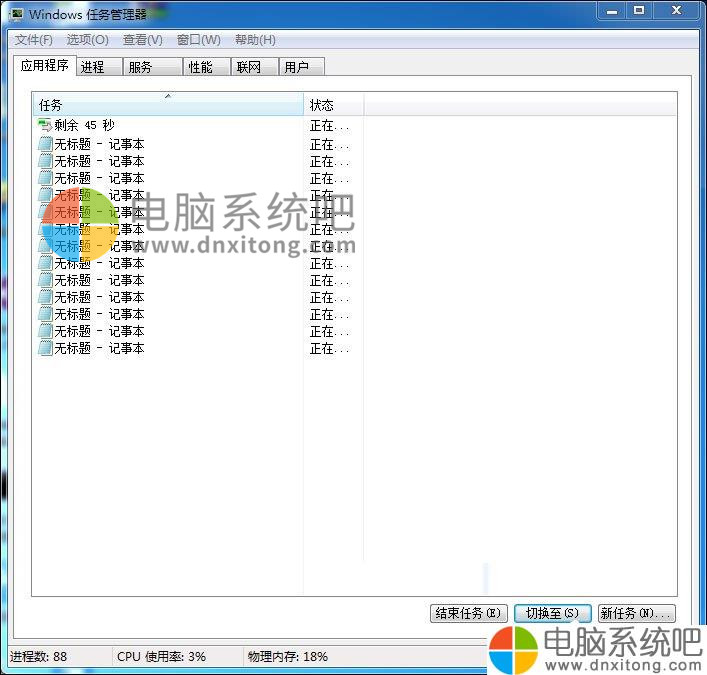Viewport: 707px width, 675px height.
Task: Switch to the 进程 tab
Action: pyautogui.click(x=99, y=67)
